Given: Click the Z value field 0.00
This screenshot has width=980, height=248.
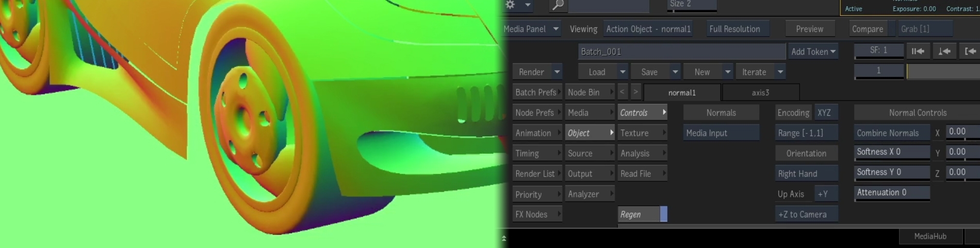Looking at the screenshot, I should click(x=963, y=173).
